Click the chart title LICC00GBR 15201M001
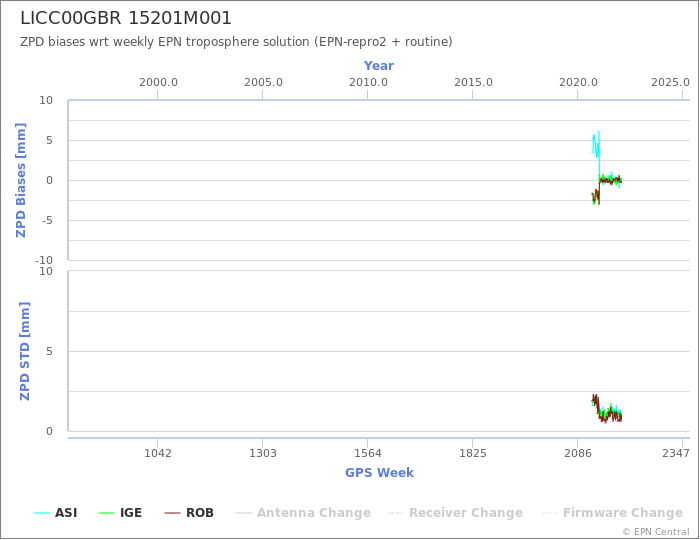Screen dimensions: 700x540 click(126, 18)
